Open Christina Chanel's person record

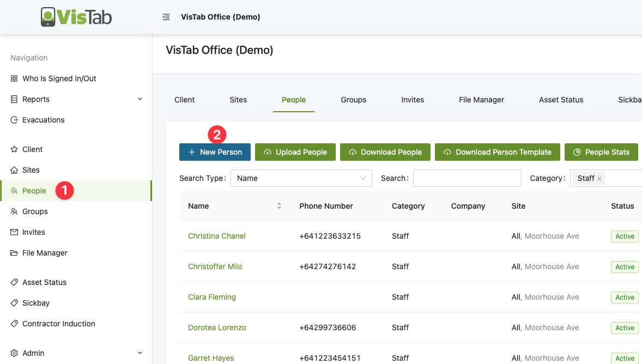pyautogui.click(x=216, y=236)
